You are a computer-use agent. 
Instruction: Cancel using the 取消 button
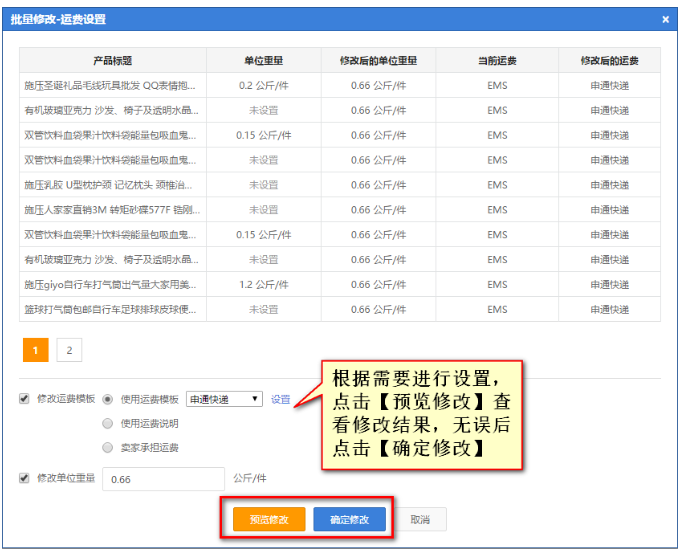[420, 520]
